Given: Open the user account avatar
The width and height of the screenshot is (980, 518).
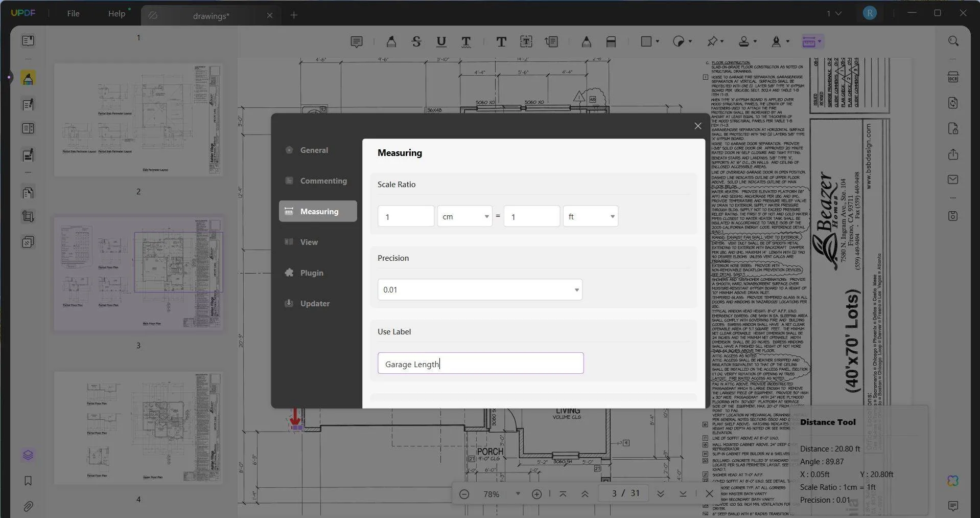Looking at the screenshot, I should point(870,13).
